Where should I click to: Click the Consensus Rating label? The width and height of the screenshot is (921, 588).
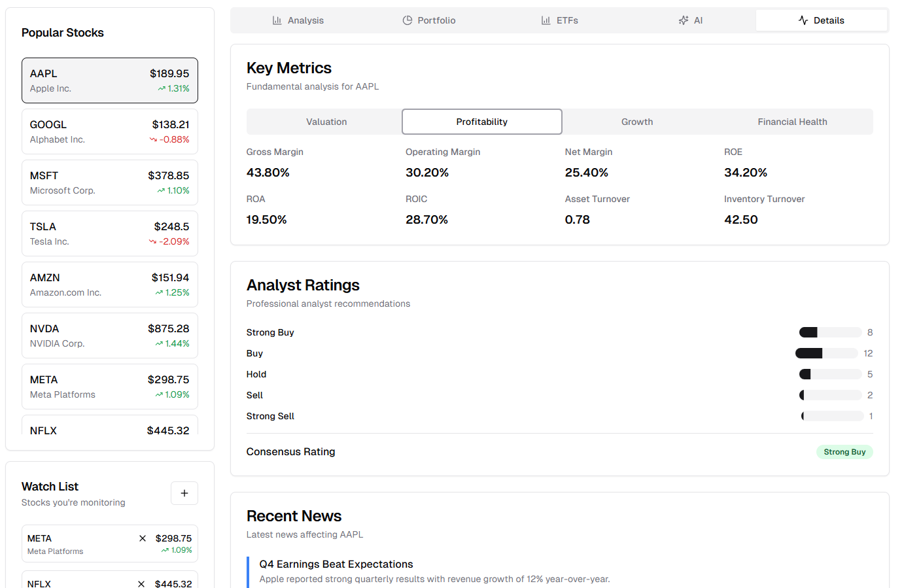(x=290, y=452)
